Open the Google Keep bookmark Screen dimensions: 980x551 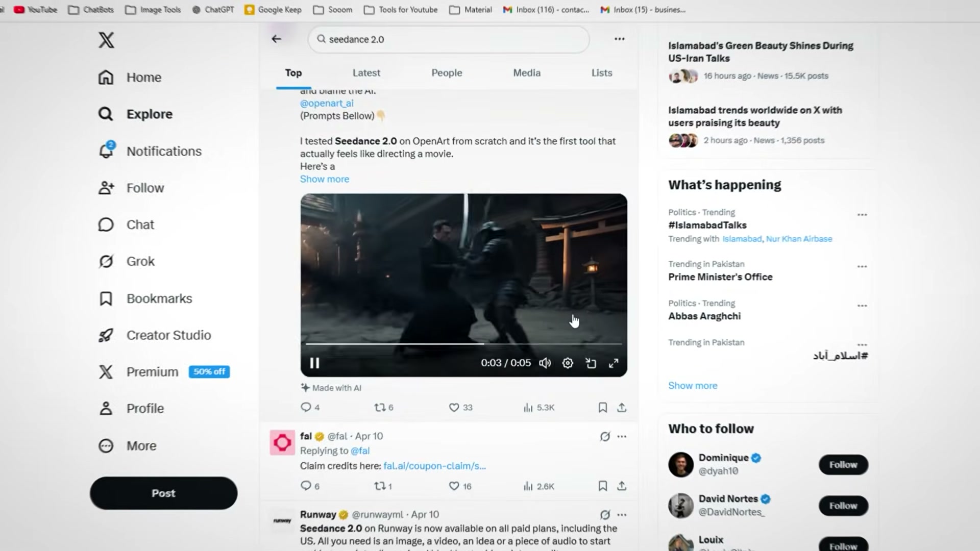[x=273, y=10]
